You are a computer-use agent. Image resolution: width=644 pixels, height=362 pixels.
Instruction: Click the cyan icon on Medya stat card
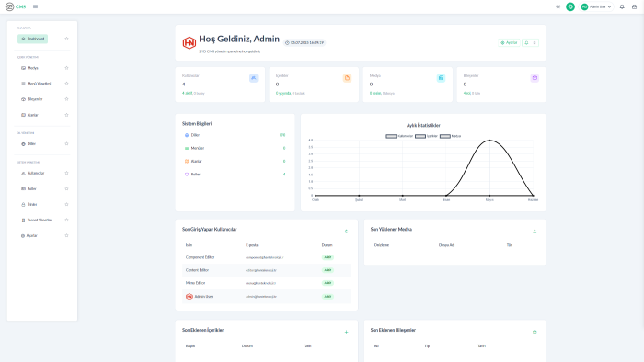[441, 78]
